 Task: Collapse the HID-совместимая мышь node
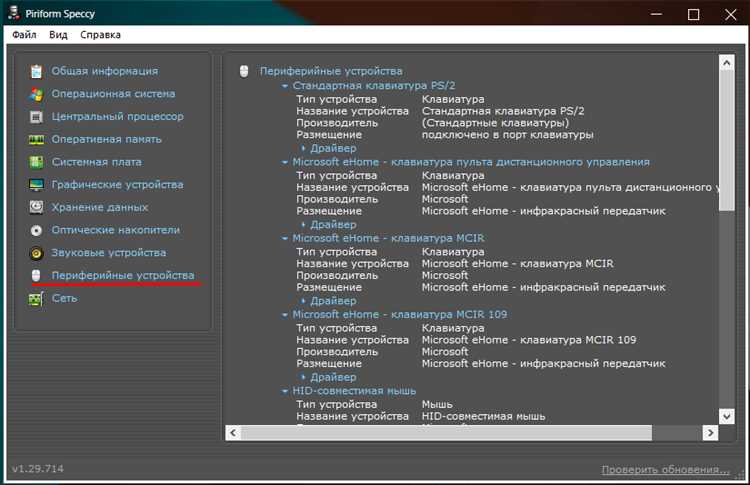[x=285, y=391]
